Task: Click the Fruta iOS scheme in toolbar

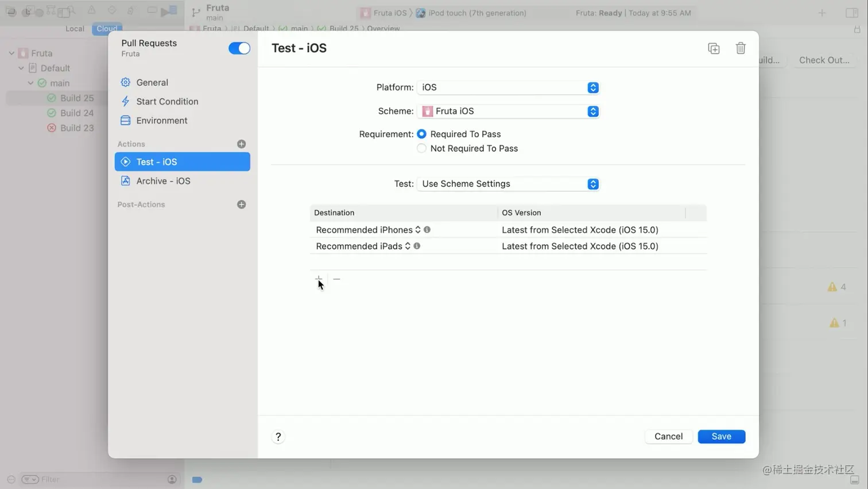Action: click(x=383, y=13)
